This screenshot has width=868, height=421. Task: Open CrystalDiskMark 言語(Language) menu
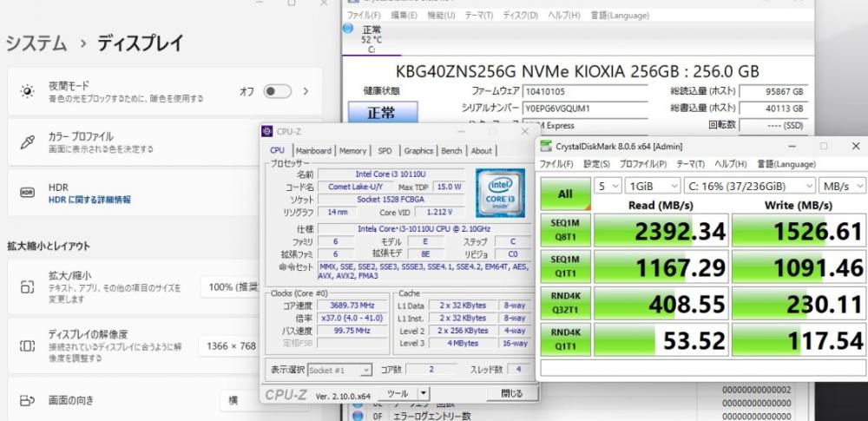tap(786, 164)
